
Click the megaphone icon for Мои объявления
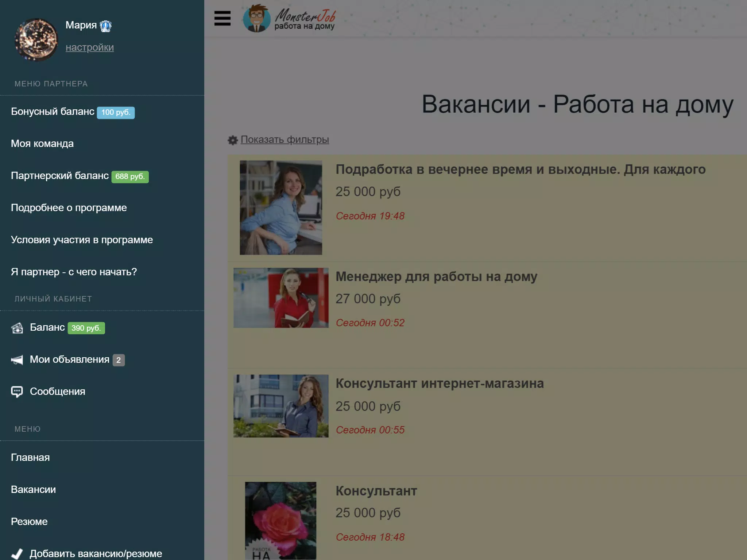(17, 360)
